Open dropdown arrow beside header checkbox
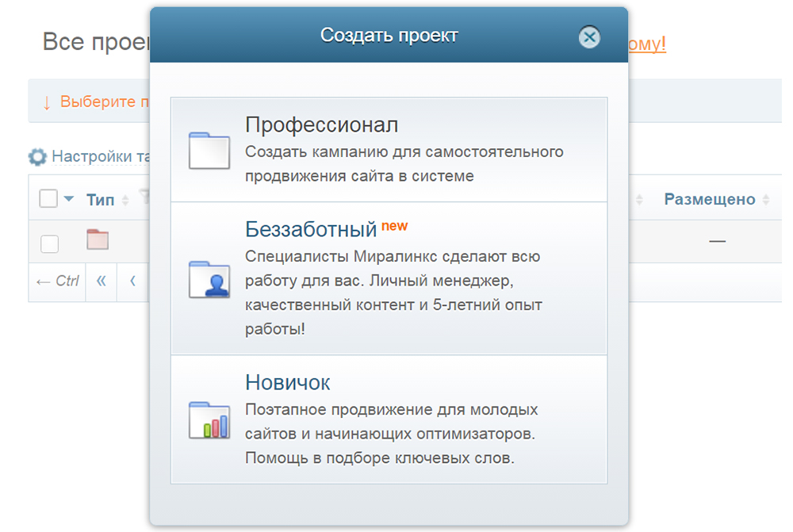This screenshot has width=793, height=532. 68,200
